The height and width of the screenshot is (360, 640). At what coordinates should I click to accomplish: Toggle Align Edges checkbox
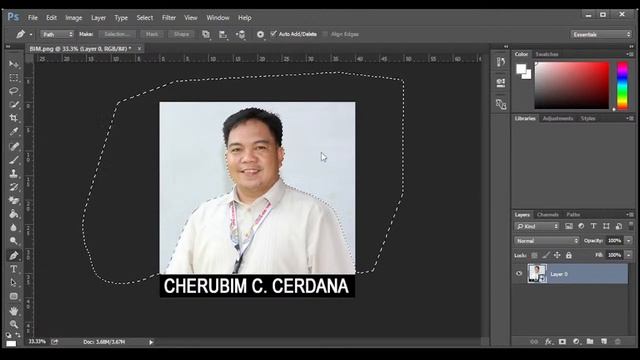[x=325, y=34]
